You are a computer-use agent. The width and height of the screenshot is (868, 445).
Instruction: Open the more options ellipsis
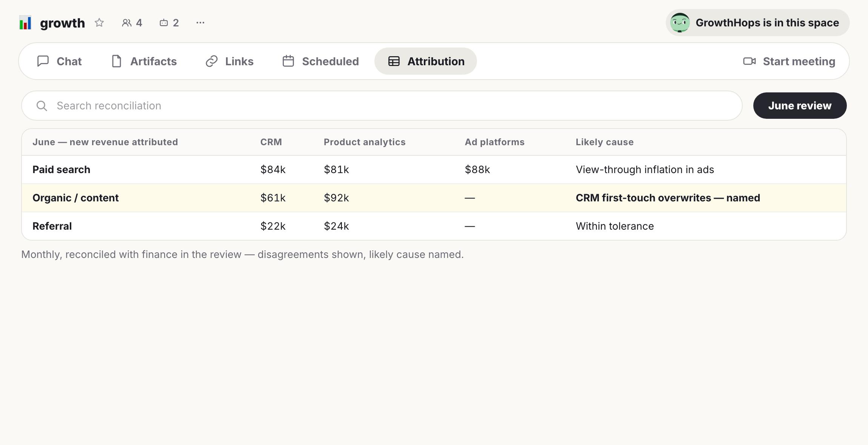pos(200,23)
